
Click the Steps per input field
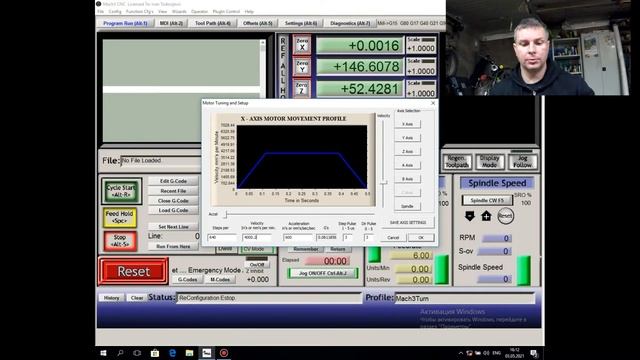pos(222,237)
